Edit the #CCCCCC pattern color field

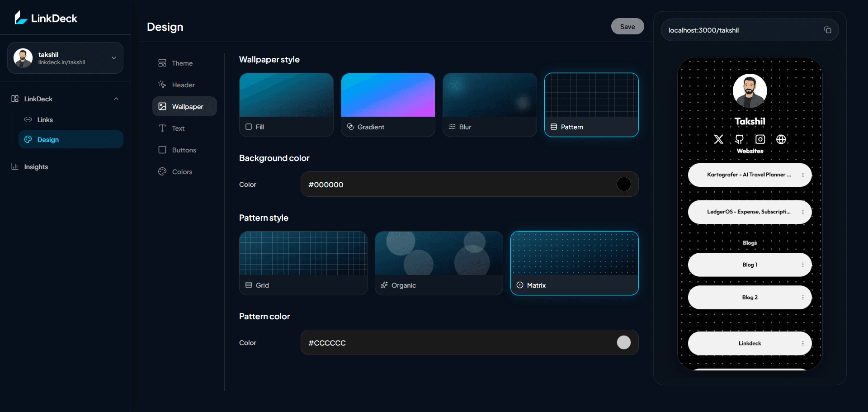[x=469, y=342]
